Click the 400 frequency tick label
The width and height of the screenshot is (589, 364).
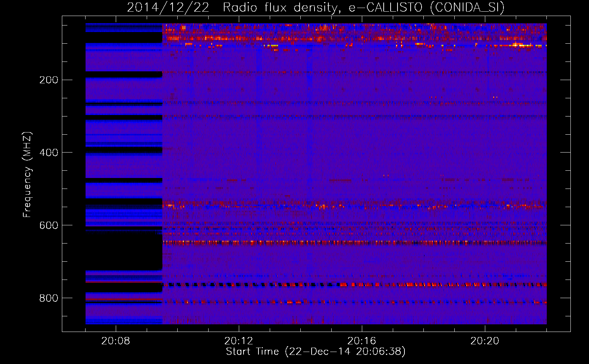coord(49,153)
